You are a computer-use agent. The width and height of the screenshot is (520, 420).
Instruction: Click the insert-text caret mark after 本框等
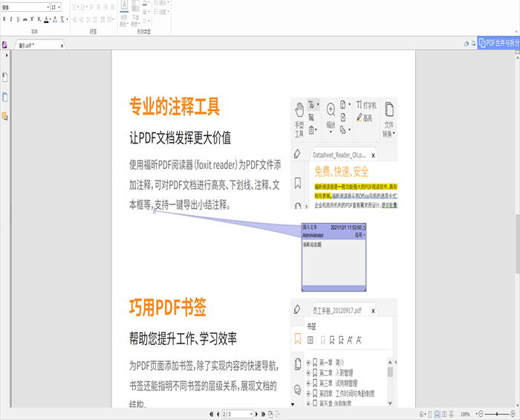(155, 210)
